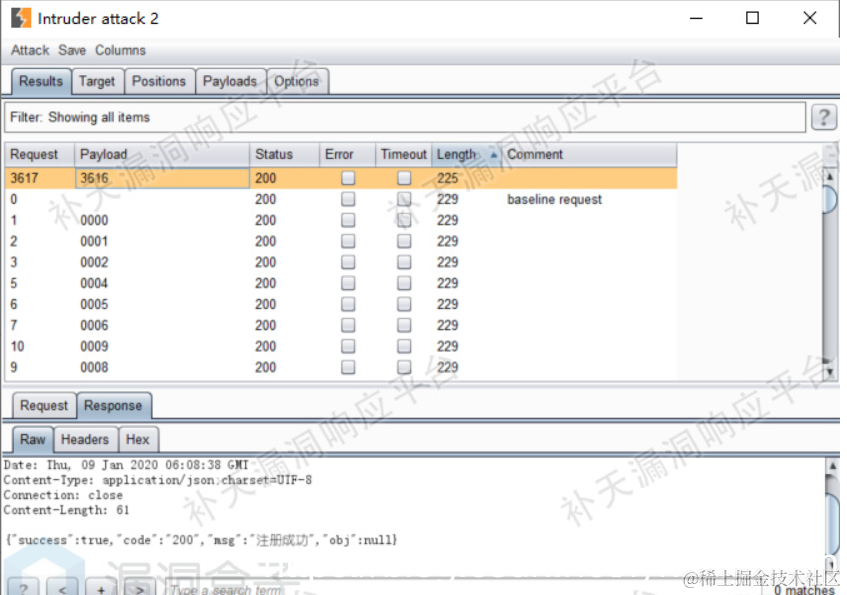
Task: Click the results table vertical scrollbar thumb
Action: [830, 198]
